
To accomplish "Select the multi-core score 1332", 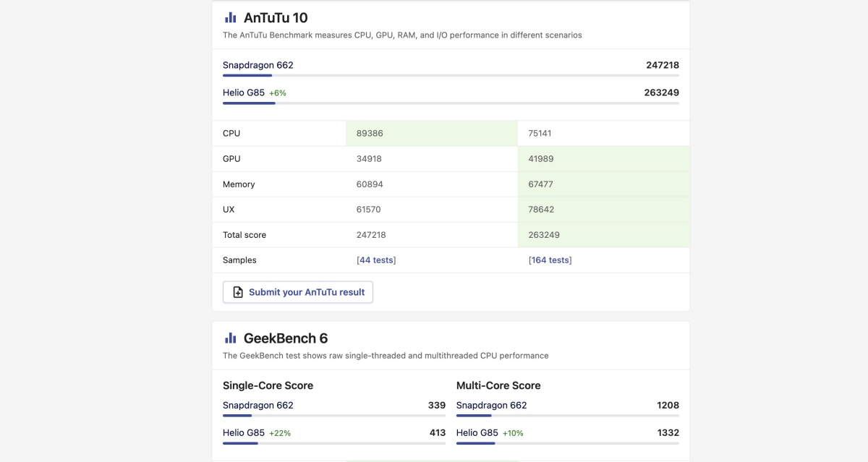I will click(x=668, y=433).
